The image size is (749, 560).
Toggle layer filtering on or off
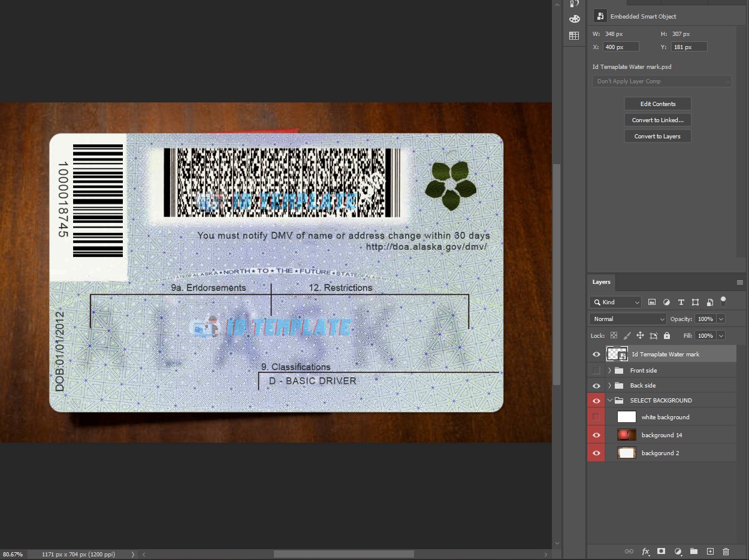pyautogui.click(x=723, y=301)
